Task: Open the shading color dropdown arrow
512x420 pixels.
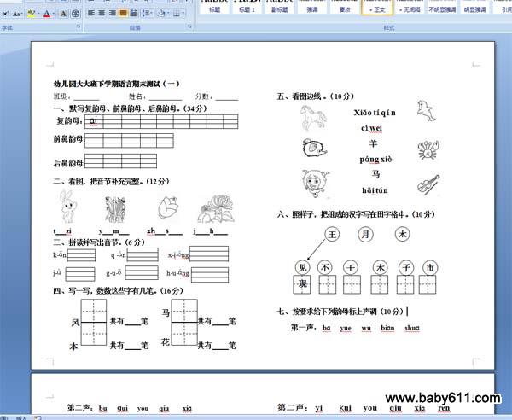Action: 168,13
